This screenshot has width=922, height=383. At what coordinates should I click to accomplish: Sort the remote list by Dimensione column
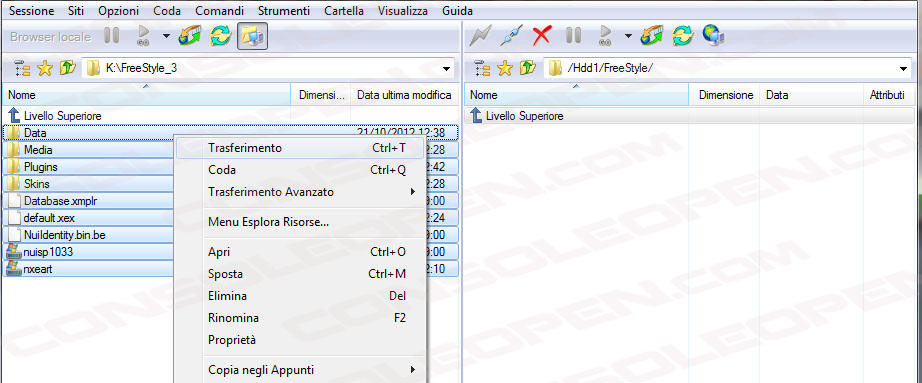(726, 95)
